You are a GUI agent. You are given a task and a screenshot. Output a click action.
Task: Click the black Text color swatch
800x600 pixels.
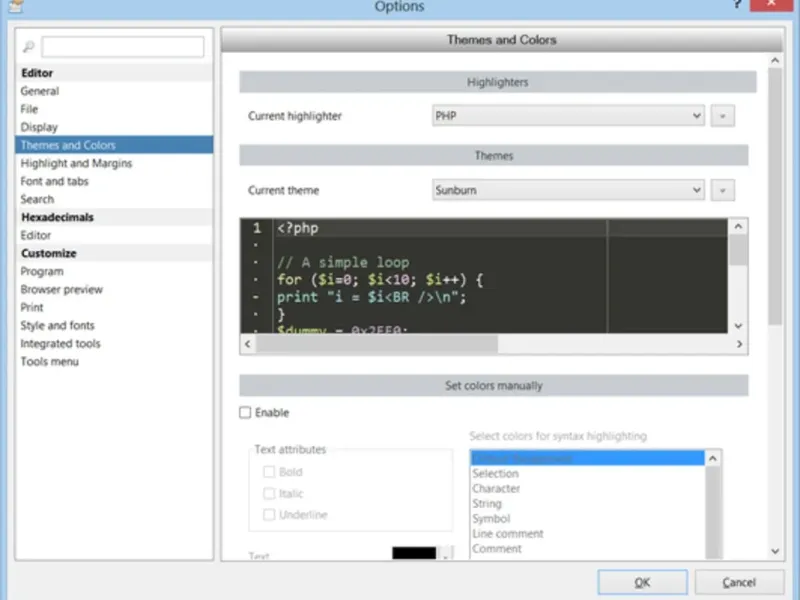(414, 553)
